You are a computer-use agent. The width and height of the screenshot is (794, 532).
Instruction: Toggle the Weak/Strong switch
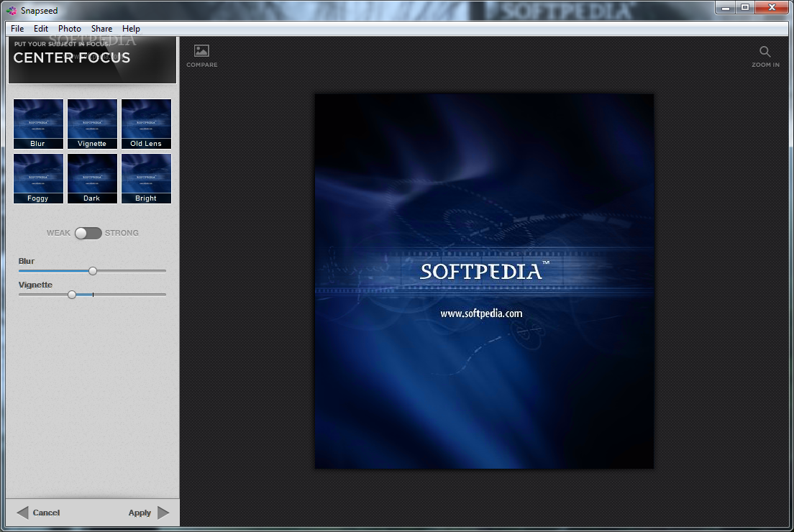[x=88, y=233]
